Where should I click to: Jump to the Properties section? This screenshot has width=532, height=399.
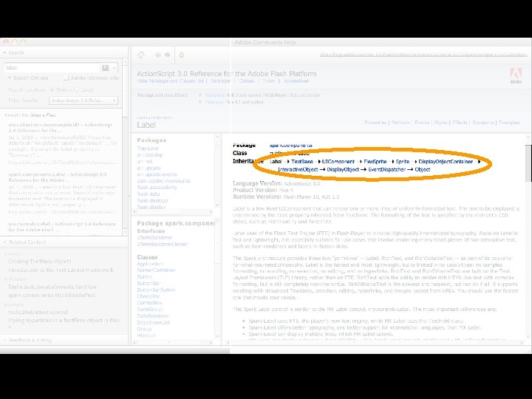375,123
